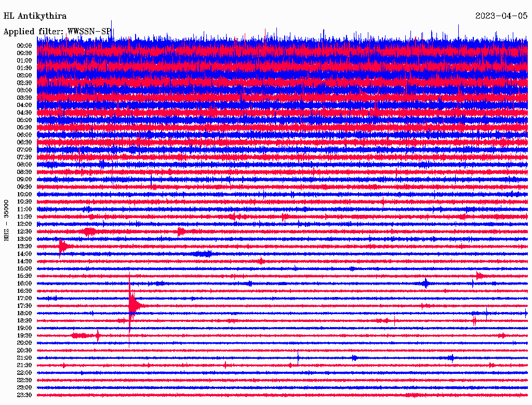Select the 15:00 time label
Image resolution: width=532 pixels, height=405 pixels.
[x=24, y=268]
